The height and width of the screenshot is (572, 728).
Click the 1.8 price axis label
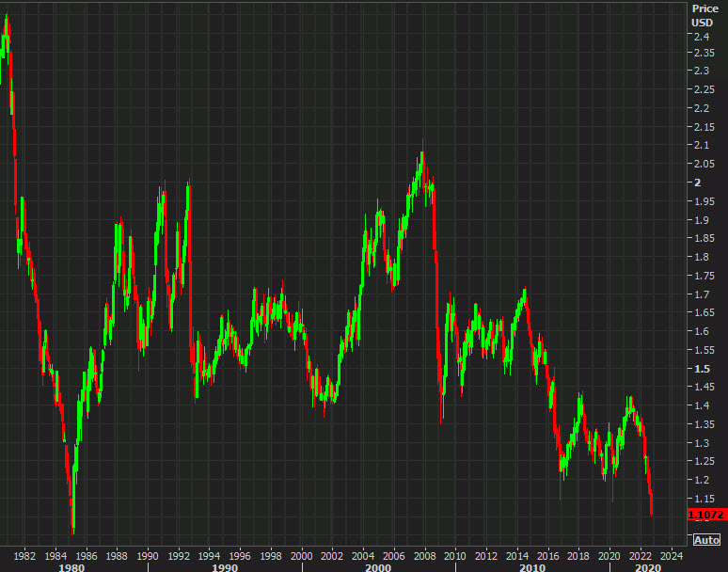(702, 257)
